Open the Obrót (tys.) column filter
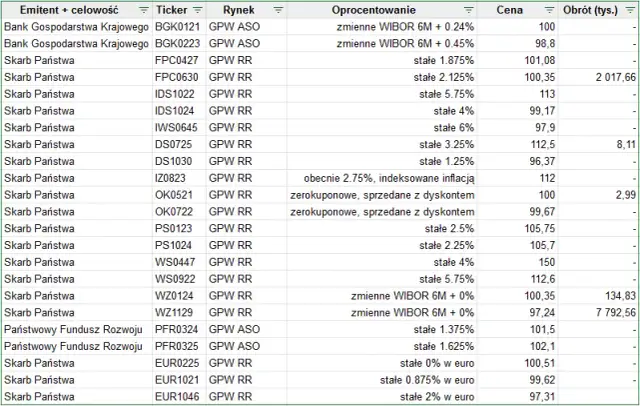 point(630,9)
